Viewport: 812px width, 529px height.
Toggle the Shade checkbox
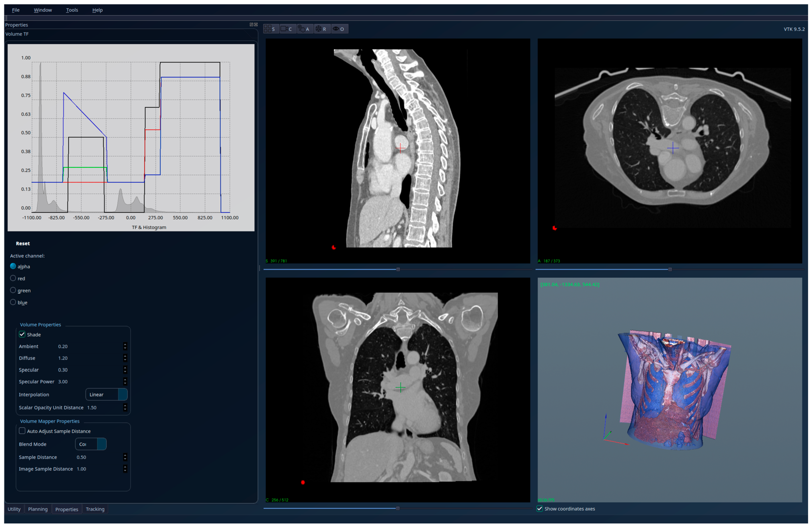coord(22,334)
